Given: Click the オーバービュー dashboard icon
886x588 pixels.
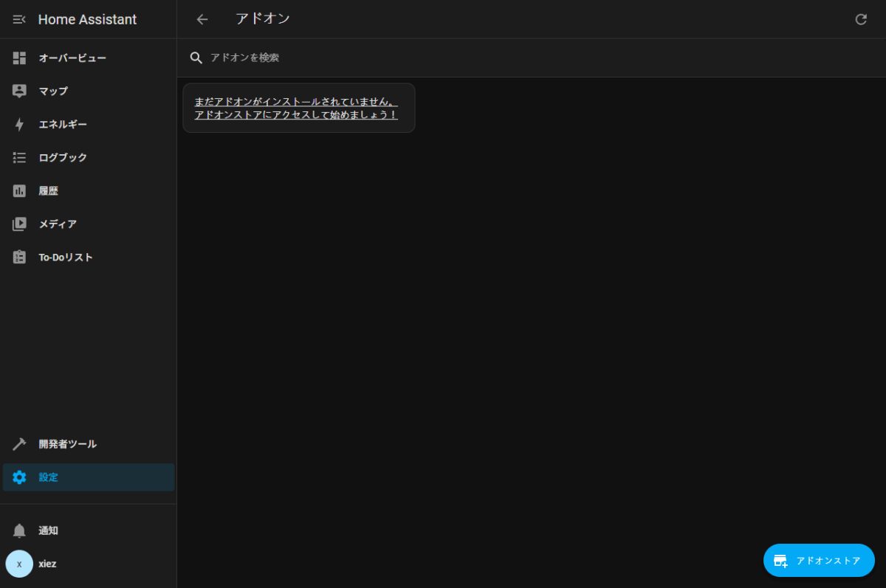Looking at the screenshot, I should click(20, 58).
